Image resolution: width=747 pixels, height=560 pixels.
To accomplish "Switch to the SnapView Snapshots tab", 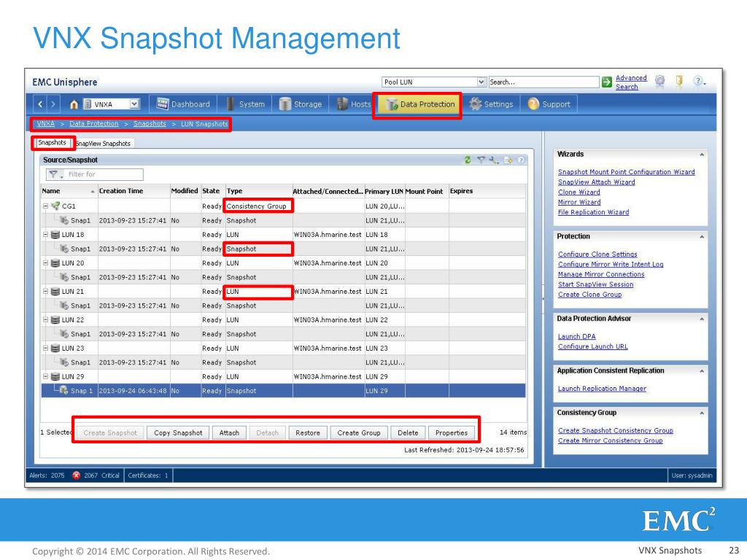I will coord(104,144).
